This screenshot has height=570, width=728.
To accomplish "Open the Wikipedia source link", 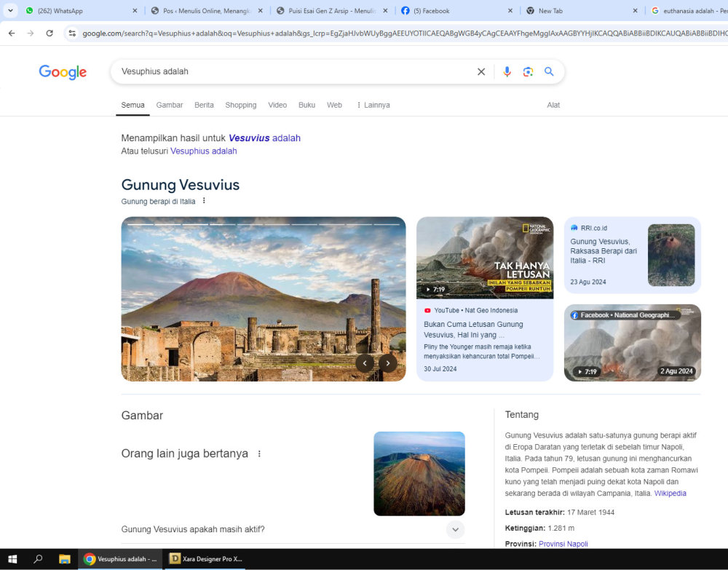I will click(670, 494).
